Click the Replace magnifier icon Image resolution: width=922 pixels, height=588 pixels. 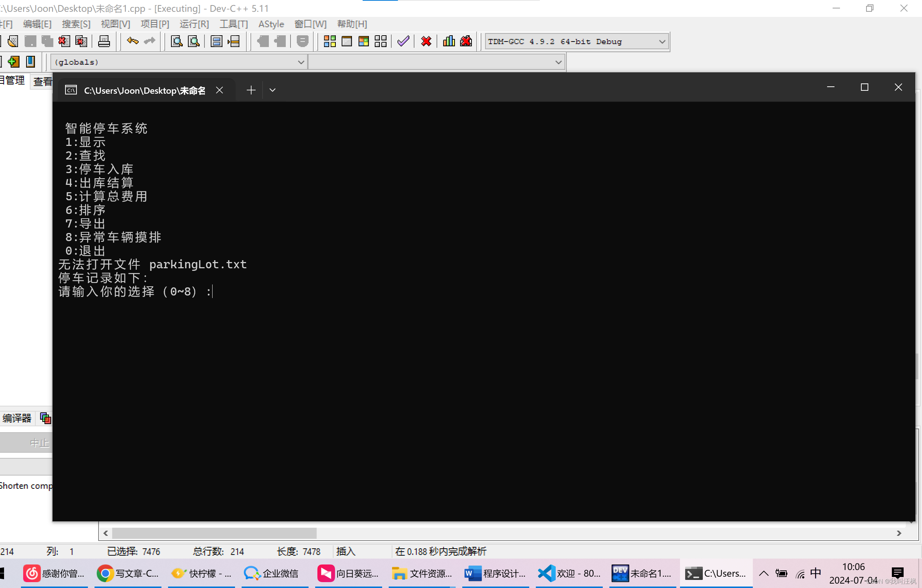(x=194, y=41)
